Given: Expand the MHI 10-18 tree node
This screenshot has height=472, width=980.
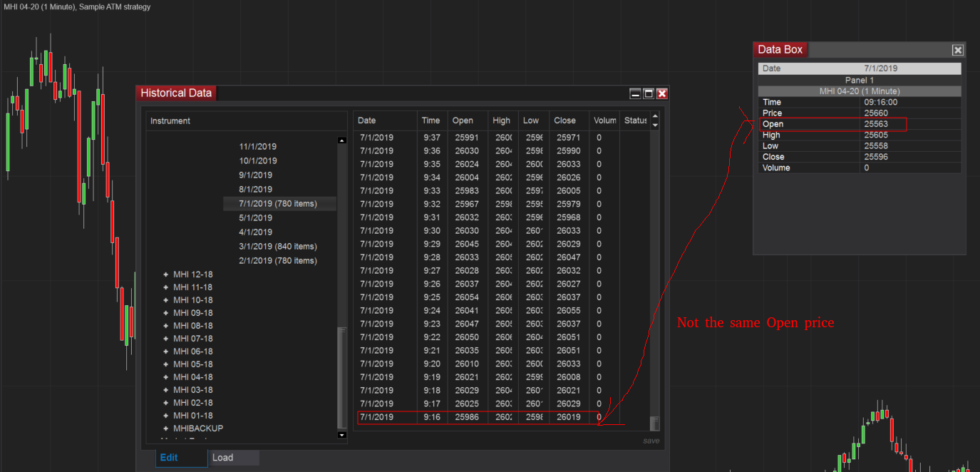Looking at the screenshot, I should (x=165, y=300).
